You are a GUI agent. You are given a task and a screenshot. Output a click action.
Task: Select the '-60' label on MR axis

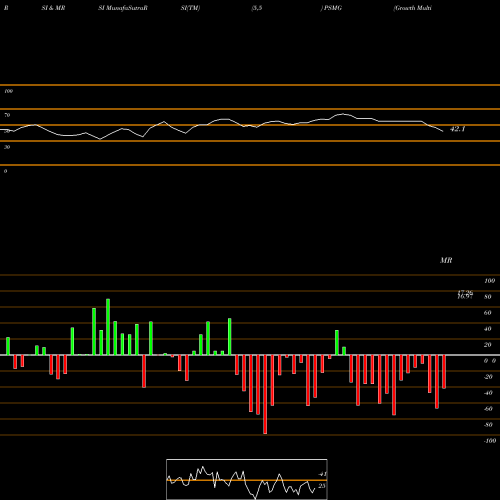488,409
